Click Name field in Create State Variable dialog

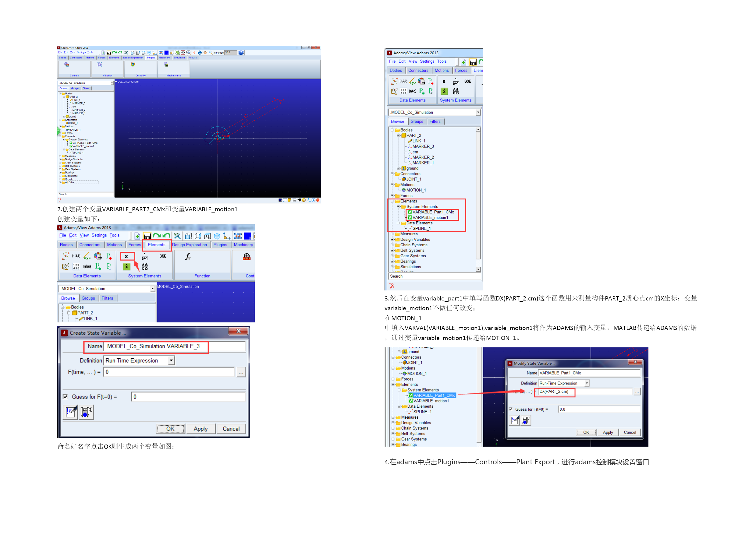coord(175,346)
